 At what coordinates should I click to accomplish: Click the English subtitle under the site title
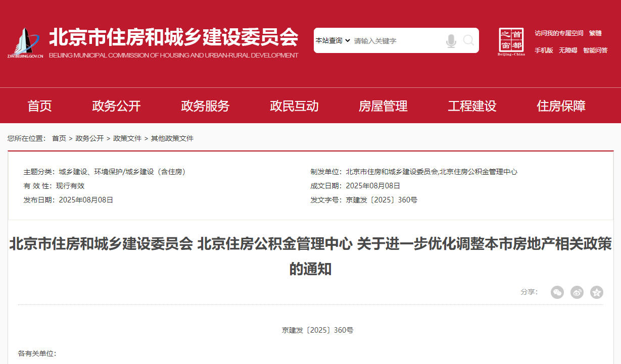[173, 56]
